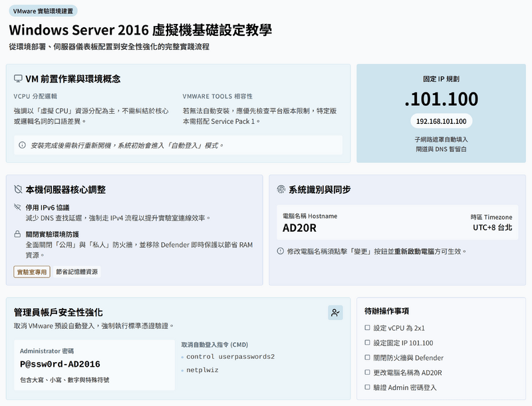
Task: Click the info icon beside 修改電腦名稱須點擊
Action: (281, 252)
